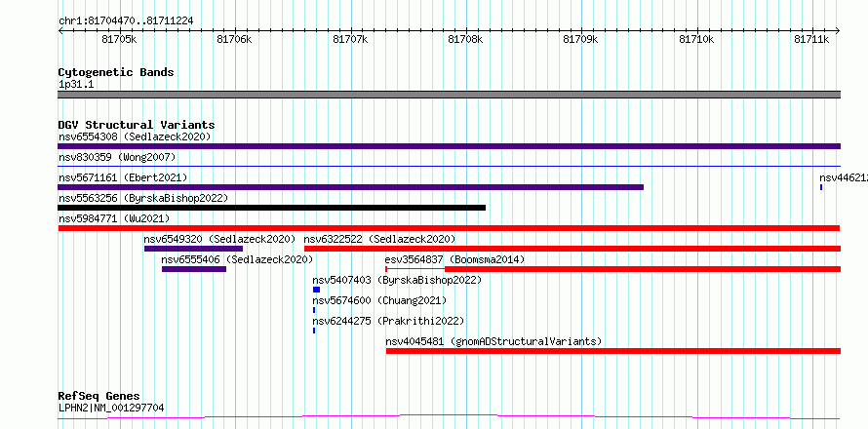Select the gray 1p31.1 cytogenetic band bar
This screenshot has width=868, height=429.
pyautogui.click(x=449, y=95)
